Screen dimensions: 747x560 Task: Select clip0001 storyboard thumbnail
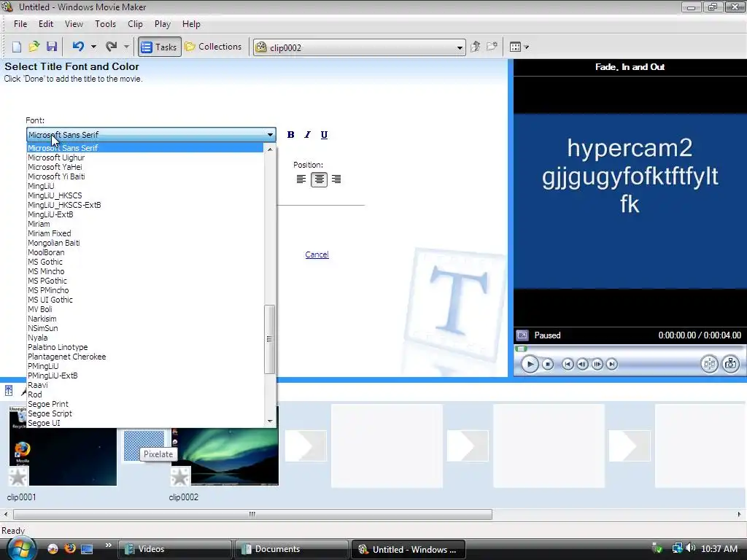pyautogui.click(x=63, y=446)
